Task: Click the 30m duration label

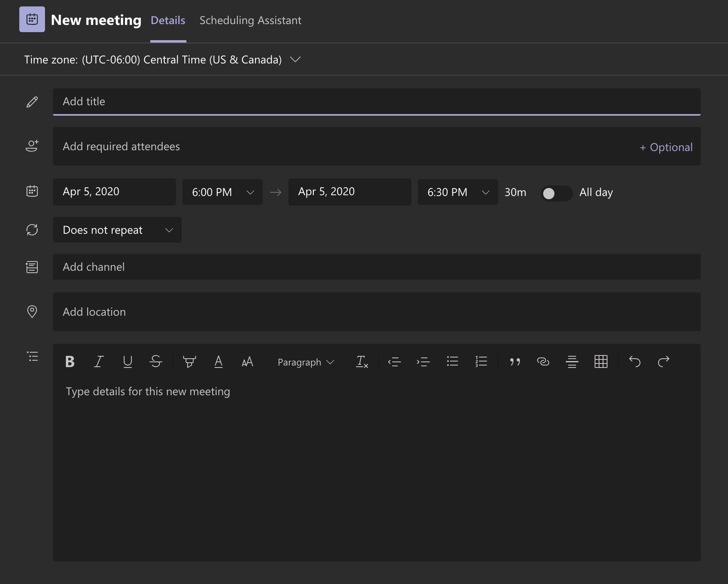Action: [x=515, y=192]
